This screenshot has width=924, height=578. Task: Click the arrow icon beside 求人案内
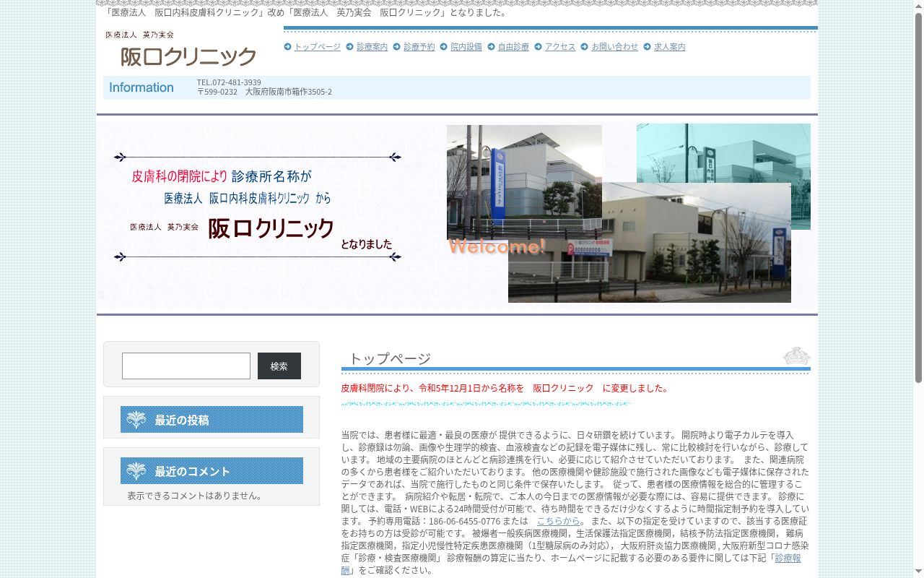pos(647,47)
